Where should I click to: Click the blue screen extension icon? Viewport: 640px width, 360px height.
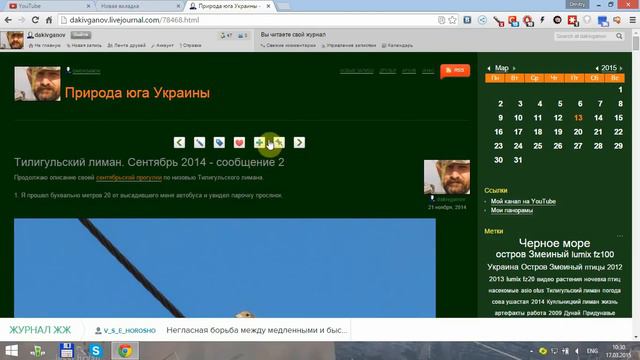[602, 20]
